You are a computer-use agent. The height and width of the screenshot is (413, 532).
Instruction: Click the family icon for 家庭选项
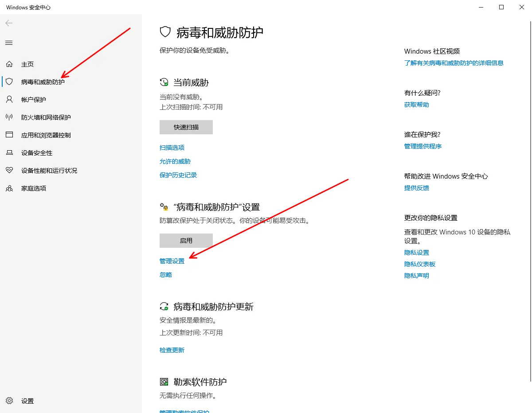[x=9, y=188]
